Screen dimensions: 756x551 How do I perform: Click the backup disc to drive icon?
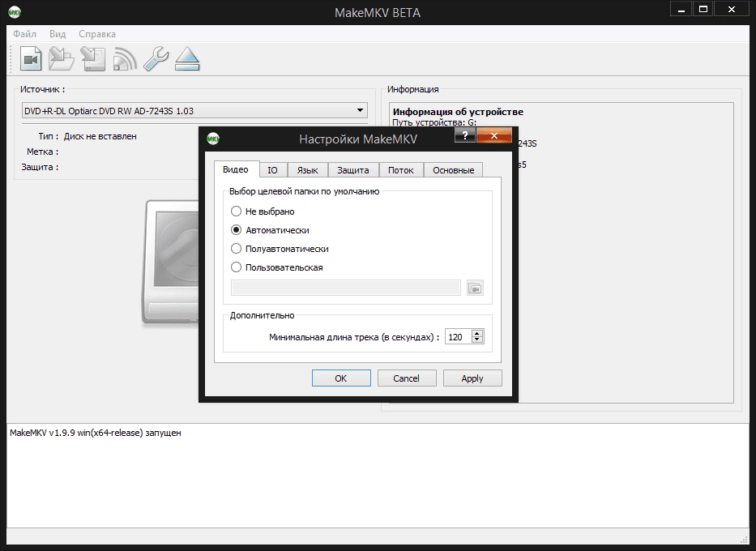click(x=92, y=59)
